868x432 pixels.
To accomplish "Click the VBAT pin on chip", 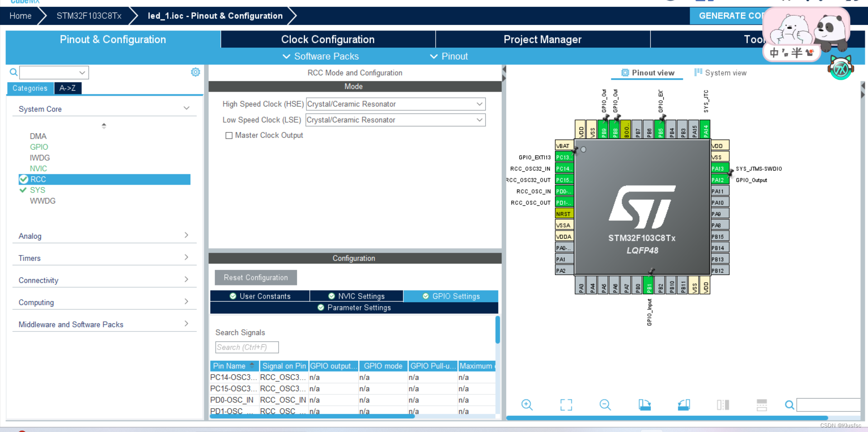I will pyautogui.click(x=565, y=146).
